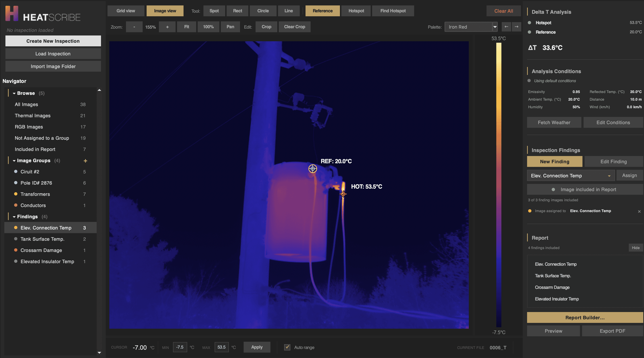Click the temperature color scale bar
This screenshot has width=644, height=358.
pos(498,185)
